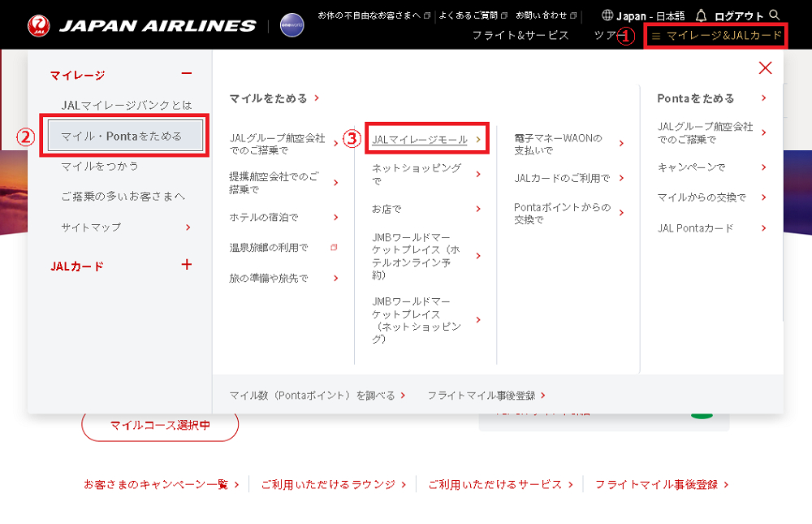Open 電子マネーWAONの支払いで link

click(568, 144)
